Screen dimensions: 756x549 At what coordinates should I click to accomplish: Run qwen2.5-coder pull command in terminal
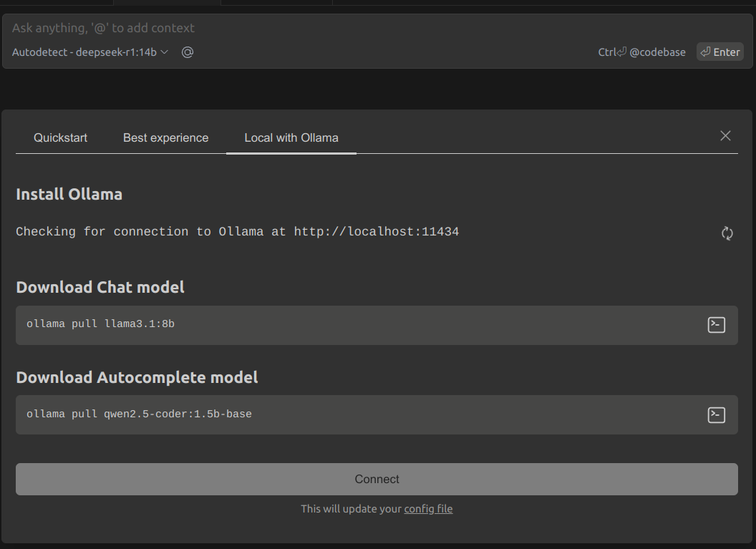[x=717, y=415]
